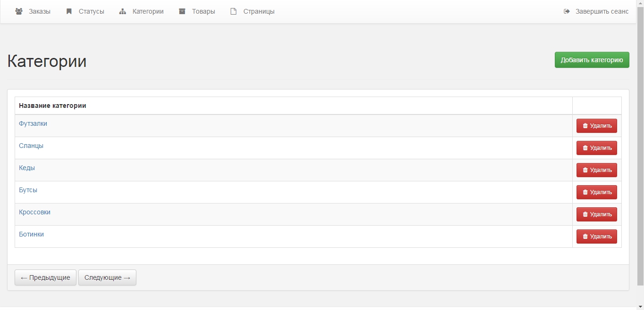Log out via Завершить сеанс
Image resolution: width=644 pixels, height=310 pixels.
click(x=602, y=11)
